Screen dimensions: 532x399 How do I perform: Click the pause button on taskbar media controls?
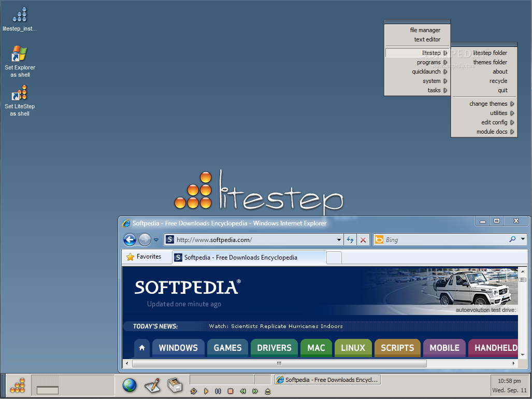218,391
